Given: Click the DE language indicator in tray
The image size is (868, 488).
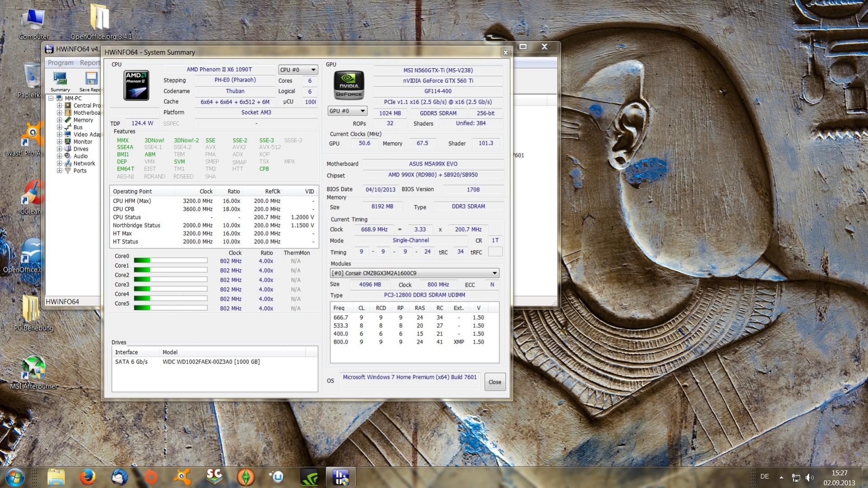Looking at the screenshot, I should click(x=765, y=477).
